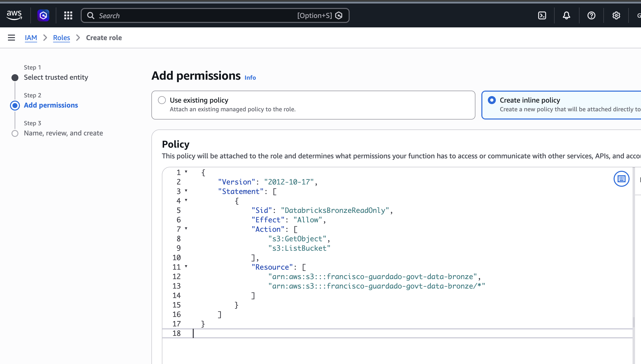The height and width of the screenshot is (364, 641).
Task: Click the "Resource" key on line 11
Action: (x=272, y=267)
